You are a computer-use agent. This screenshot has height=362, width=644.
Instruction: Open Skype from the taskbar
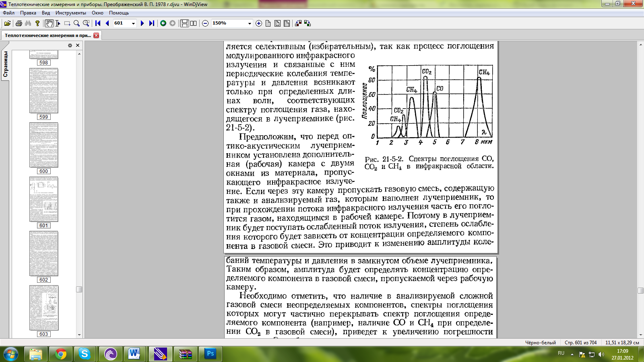click(x=85, y=354)
